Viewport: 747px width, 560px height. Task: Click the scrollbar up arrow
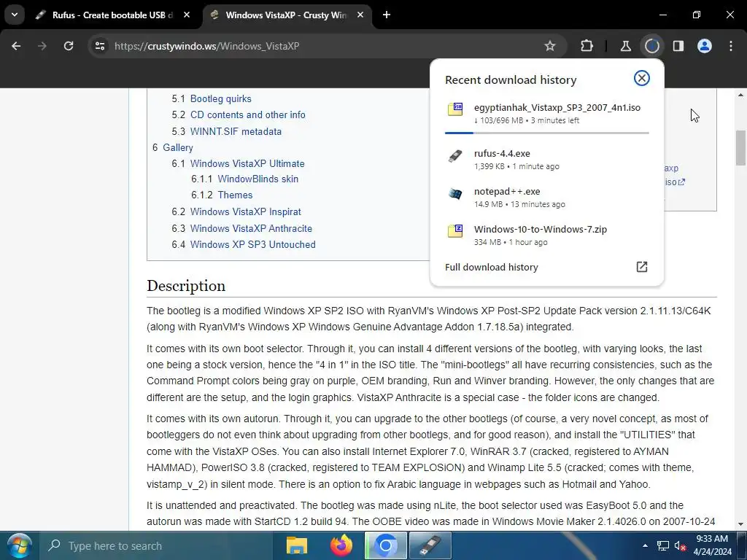(x=741, y=96)
